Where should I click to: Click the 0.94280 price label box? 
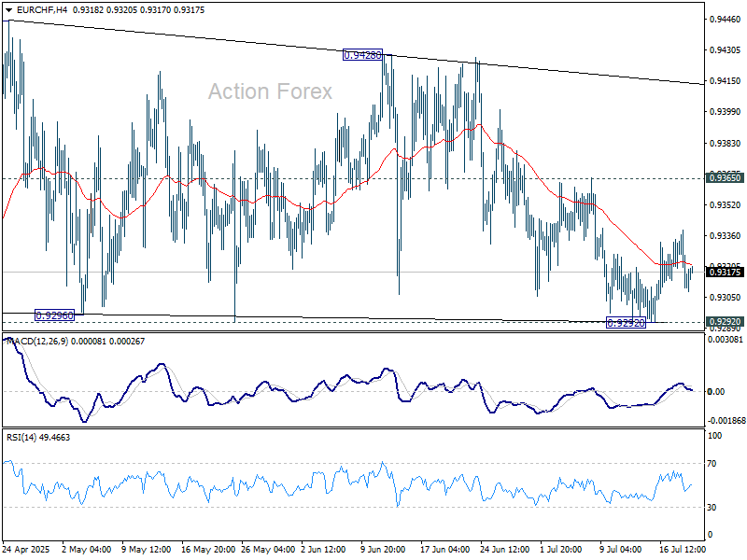click(362, 55)
